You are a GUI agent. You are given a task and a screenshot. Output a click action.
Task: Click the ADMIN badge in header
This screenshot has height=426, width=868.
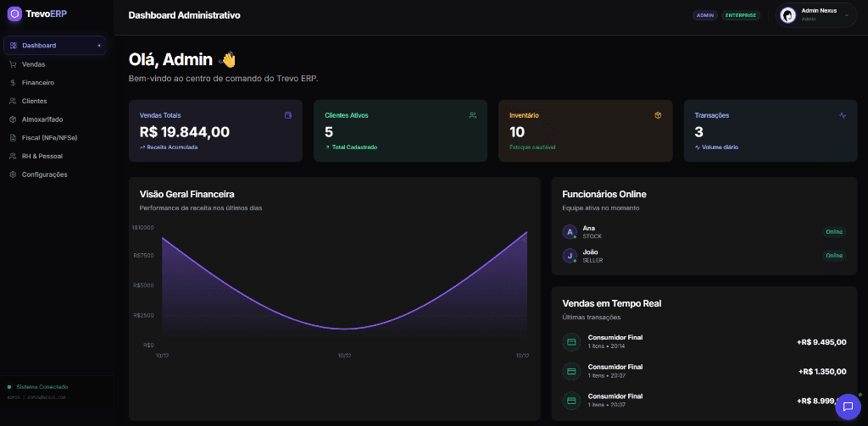point(704,15)
